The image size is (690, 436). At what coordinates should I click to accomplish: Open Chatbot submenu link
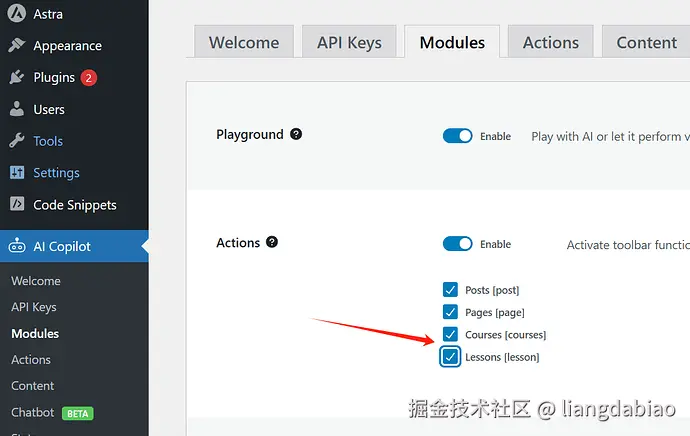pos(33,412)
